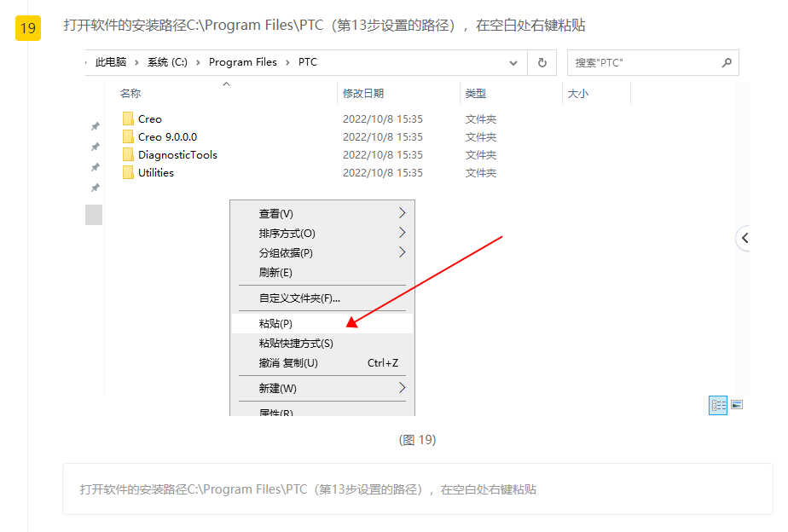This screenshot has height=532, width=788.
Task: Collapse the side panel with the left arrow
Action: pyautogui.click(x=745, y=238)
